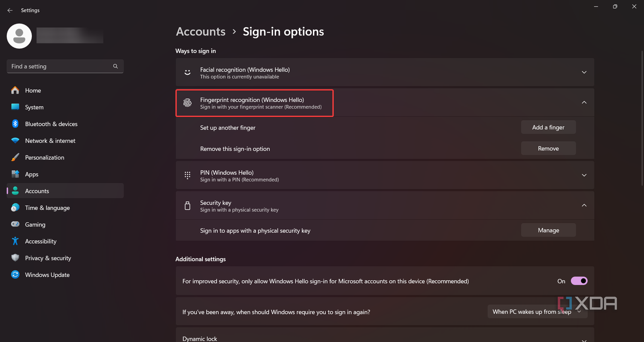Screen dimensions: 644x342
Task: Click the Find a setting search box
Action: coord(65,66)
